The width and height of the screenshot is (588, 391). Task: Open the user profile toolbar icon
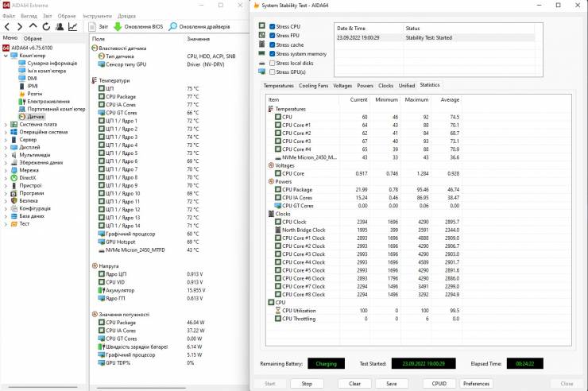point(60,26)
